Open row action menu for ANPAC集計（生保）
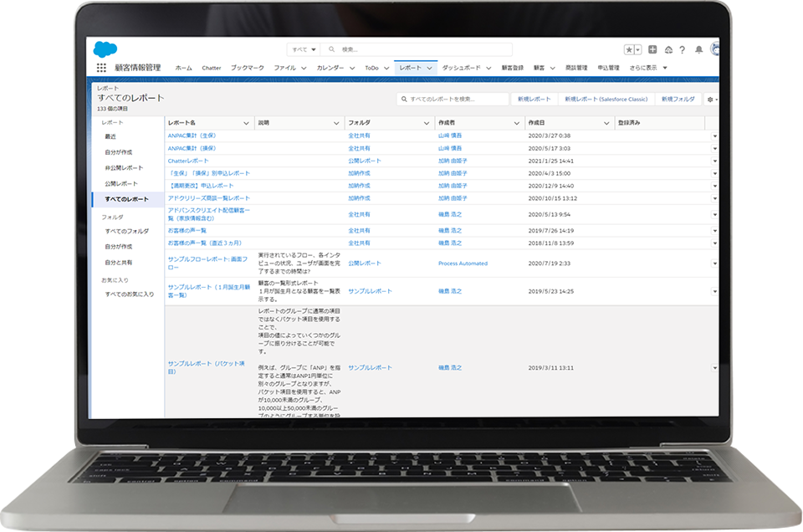 tap(714, 136)
